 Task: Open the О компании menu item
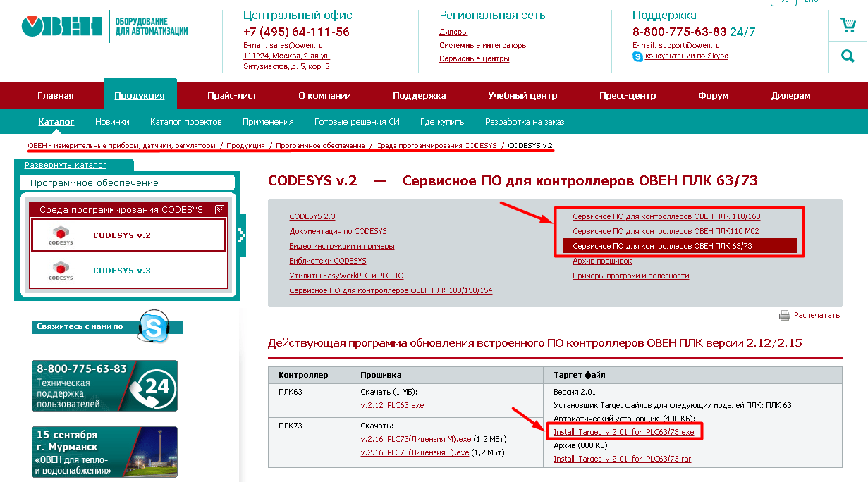pos(324,96)
